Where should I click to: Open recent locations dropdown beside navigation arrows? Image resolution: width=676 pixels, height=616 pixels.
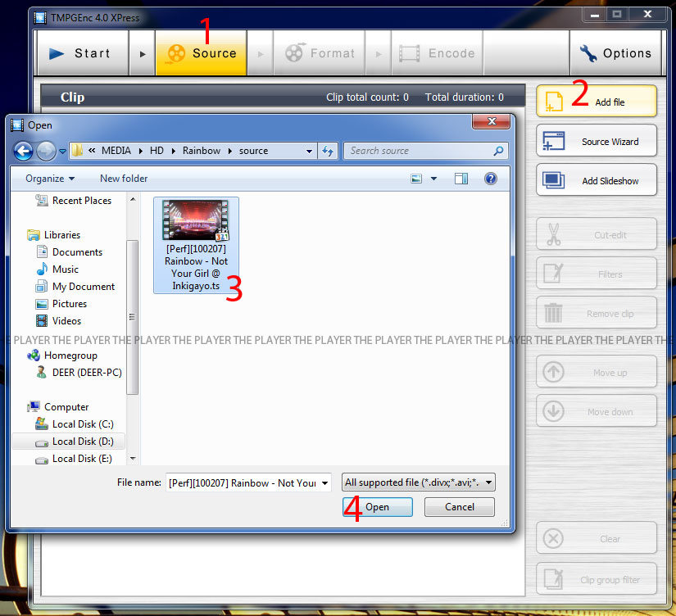coord(62,152)
